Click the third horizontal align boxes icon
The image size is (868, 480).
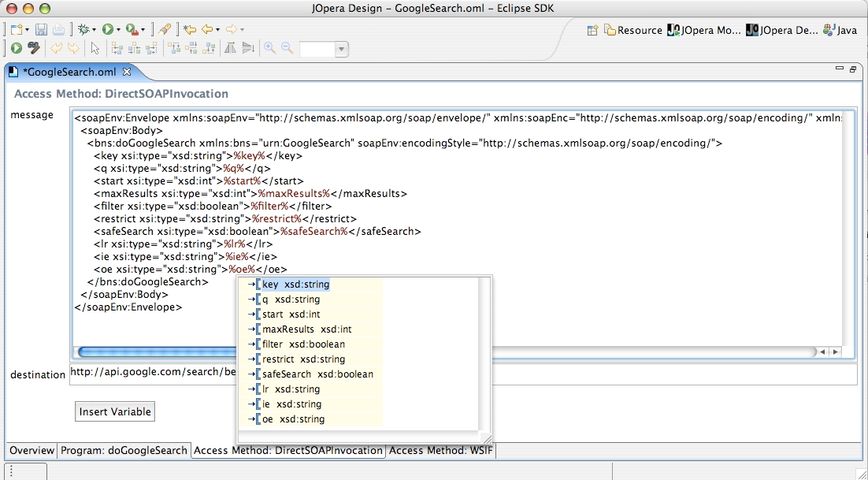(151, 49)
